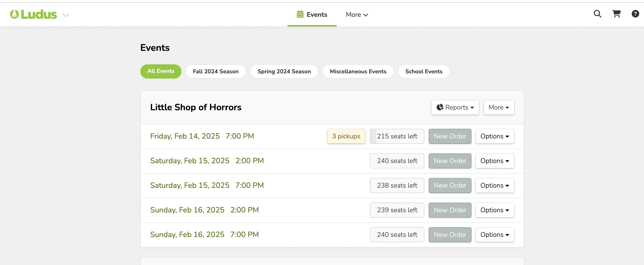
Task: Open the shopping cart icon
Action: point(617,14)
